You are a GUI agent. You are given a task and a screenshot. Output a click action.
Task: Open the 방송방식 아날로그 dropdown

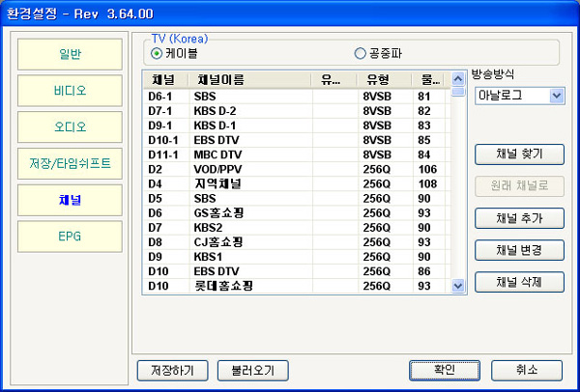pos(520,96)
